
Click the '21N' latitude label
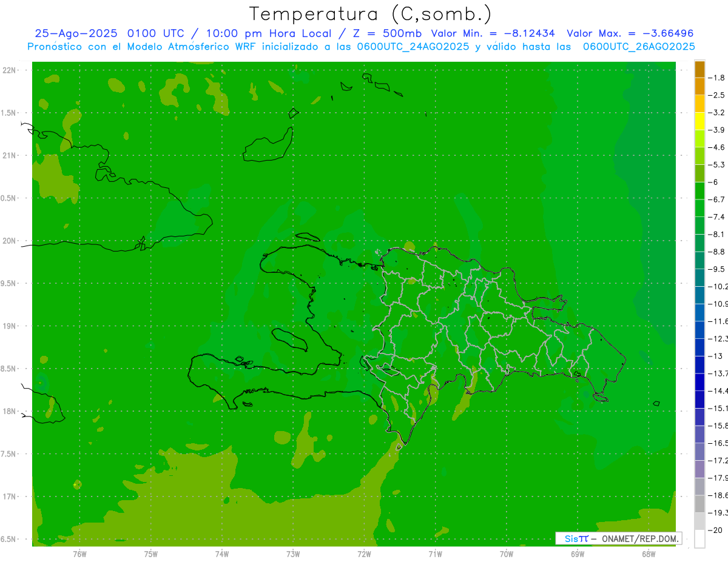tap(9, 156)
